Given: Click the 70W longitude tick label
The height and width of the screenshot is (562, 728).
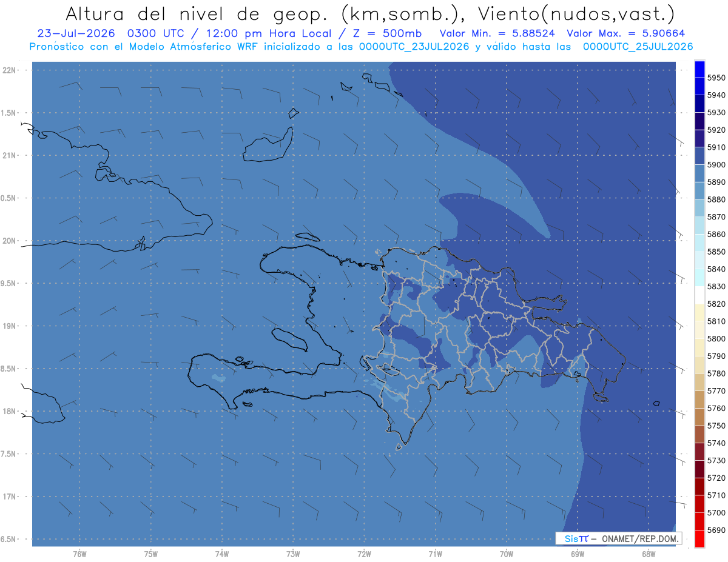Looking at the screenshot, I should tap(507, 554).
